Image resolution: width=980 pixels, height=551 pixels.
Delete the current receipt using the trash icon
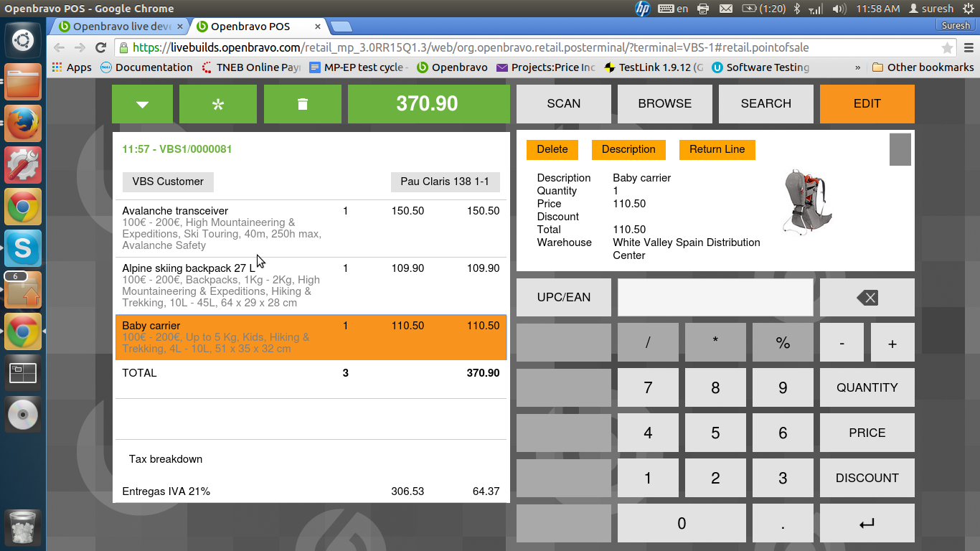[303, 104]
